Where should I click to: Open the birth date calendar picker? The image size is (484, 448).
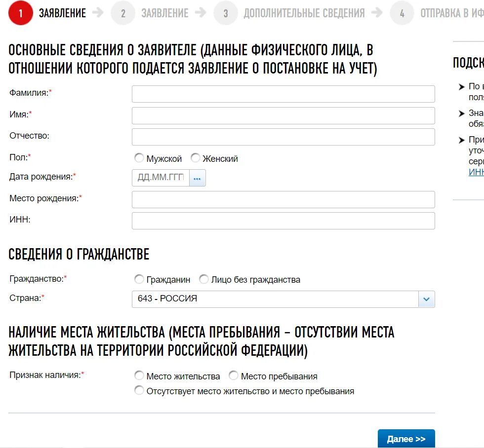click(x=198, y=179)
